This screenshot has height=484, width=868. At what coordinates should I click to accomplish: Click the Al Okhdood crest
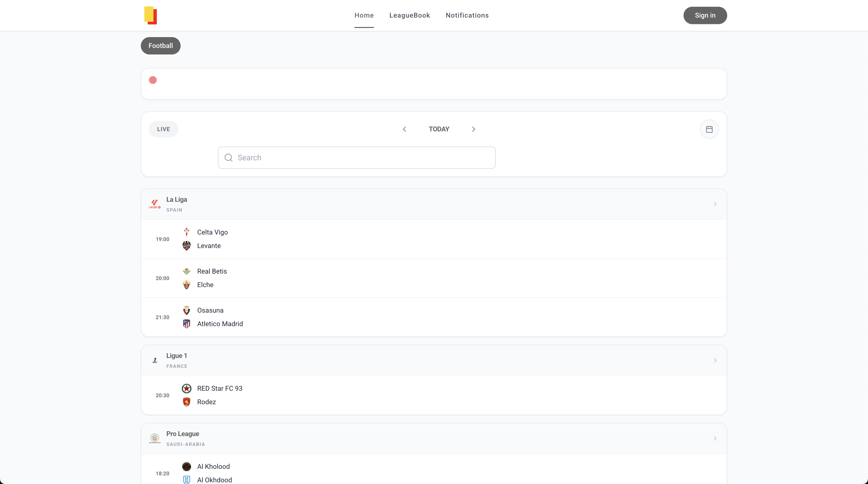[186, 480]
